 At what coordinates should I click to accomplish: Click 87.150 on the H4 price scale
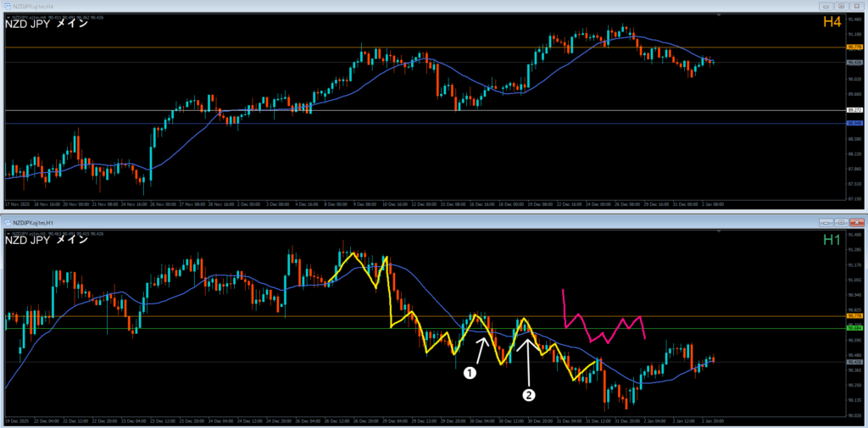855,197
